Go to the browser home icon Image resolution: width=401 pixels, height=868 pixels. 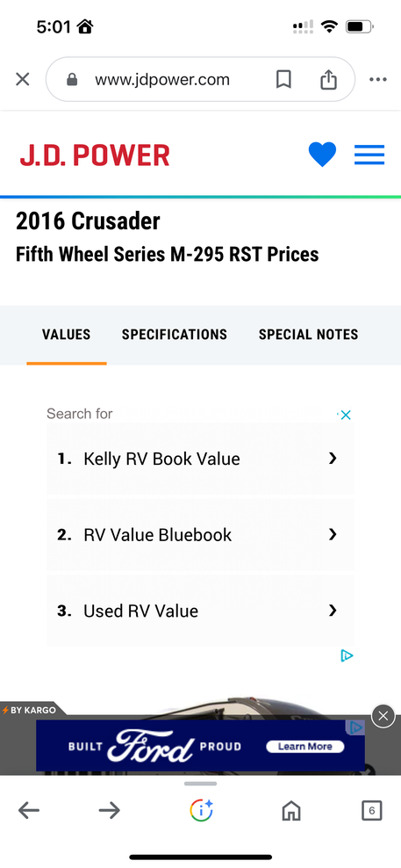291,811
